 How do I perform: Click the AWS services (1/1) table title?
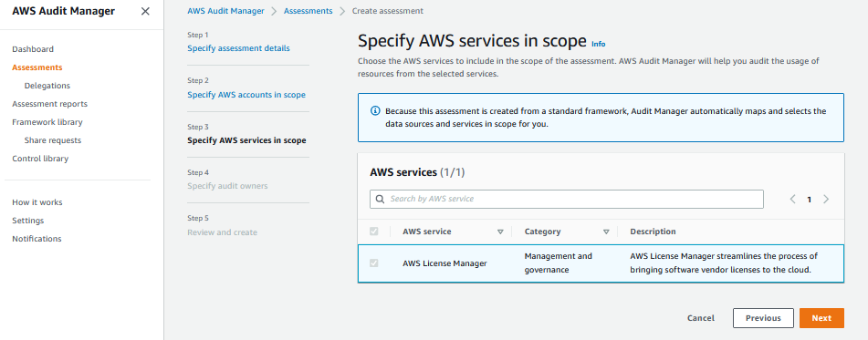417,172
